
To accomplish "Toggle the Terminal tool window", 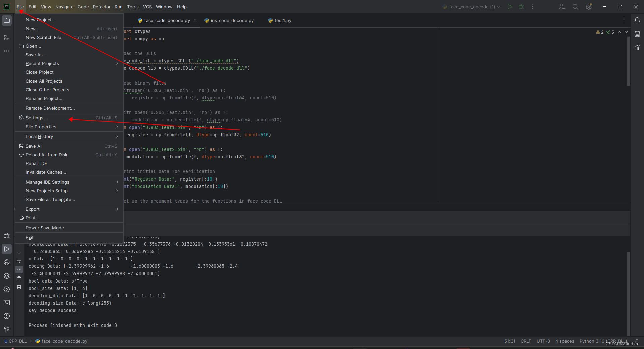I will click(6, 303).
